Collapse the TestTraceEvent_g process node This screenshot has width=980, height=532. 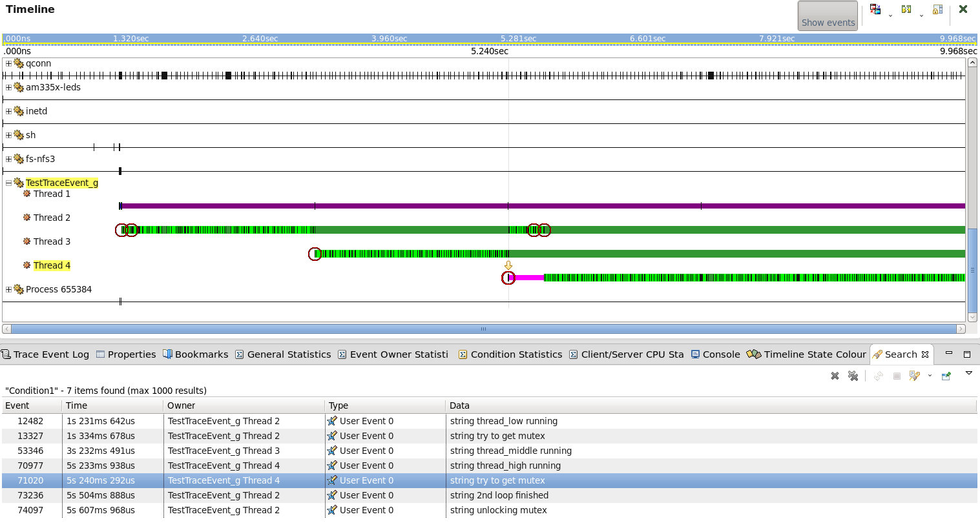point(8,183)
